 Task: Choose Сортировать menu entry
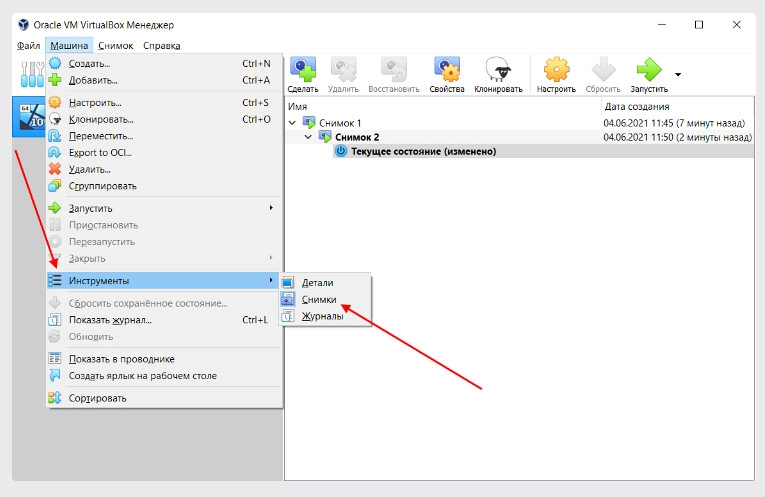(x=164, y=398)
